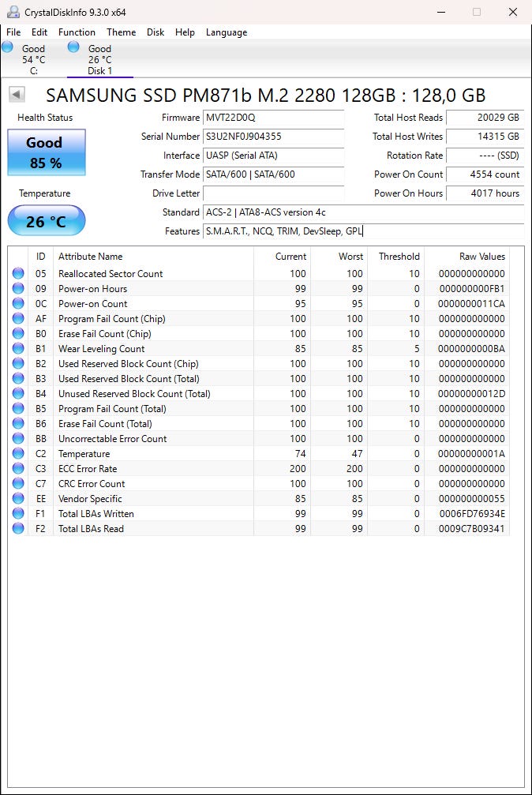Click status orb of Used Reserved Block Count (Chip)
This screenshot has height=795, width=532.
[18, 363]
